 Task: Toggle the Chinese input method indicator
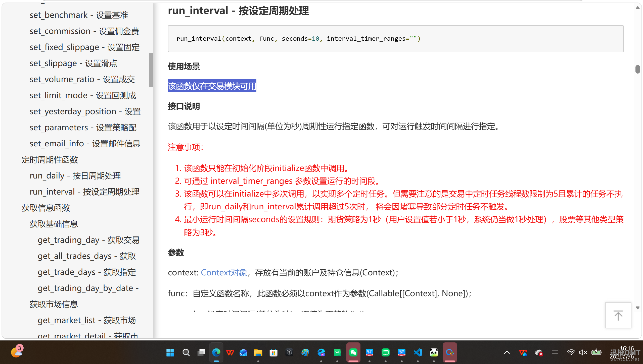coord(555,352)
